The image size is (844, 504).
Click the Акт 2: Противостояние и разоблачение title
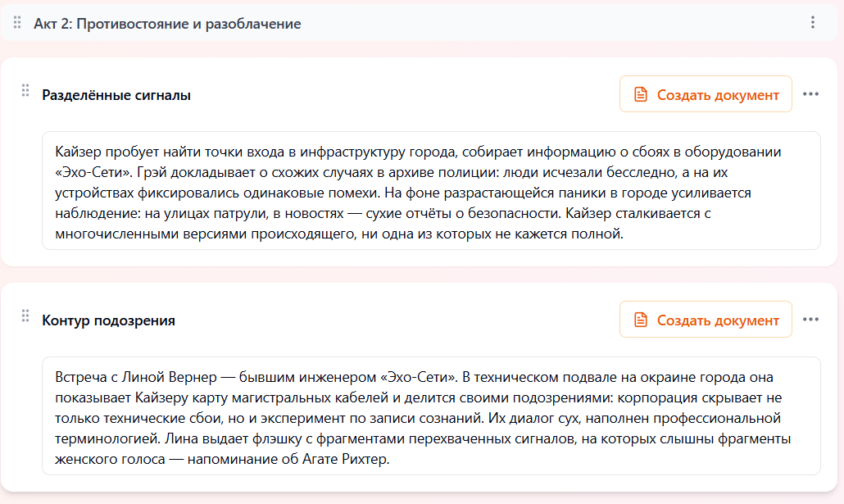click(167, 24)
